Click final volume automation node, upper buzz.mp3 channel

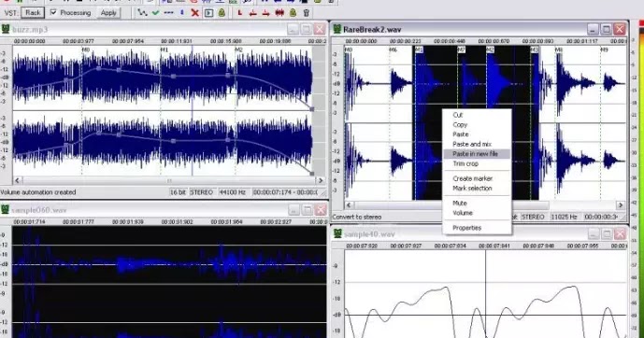(x=312, y=109)
